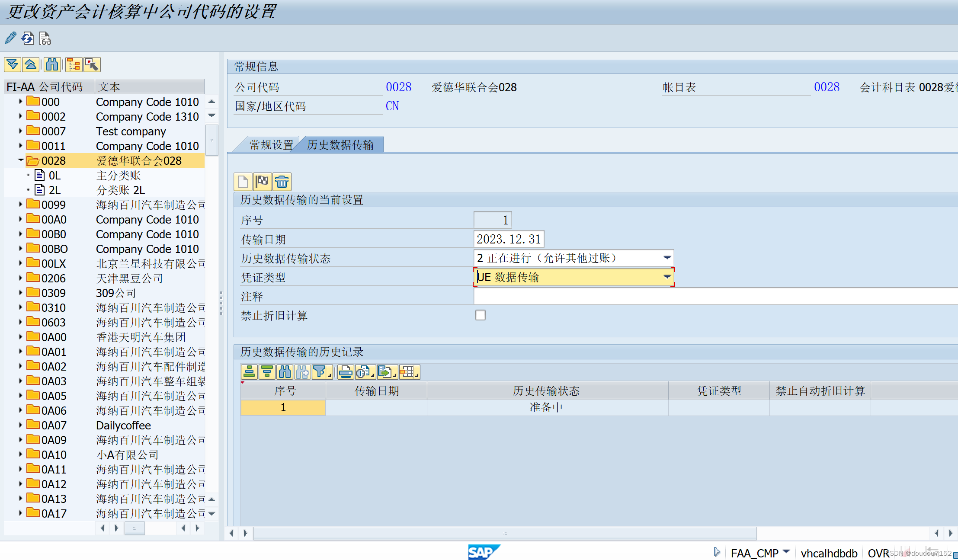Click the printer icon in history toolbar
Screen dimensions: 958x560
(x=346, y=372)
